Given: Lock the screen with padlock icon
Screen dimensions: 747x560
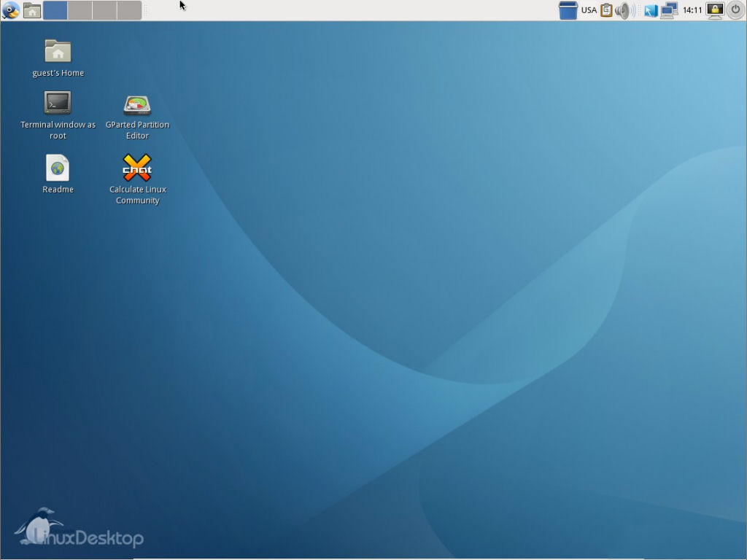Looking at the screenshot, I should tap(715, 10).
